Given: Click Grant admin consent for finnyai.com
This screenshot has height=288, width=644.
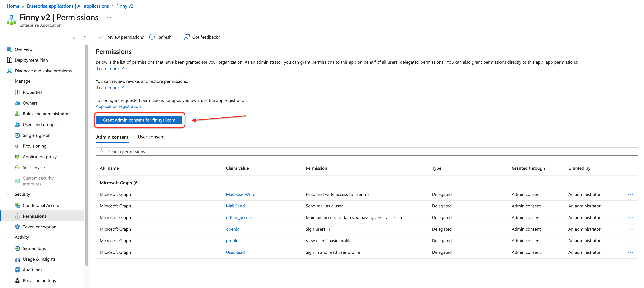Looking at the screenshot, I should 139,120.
